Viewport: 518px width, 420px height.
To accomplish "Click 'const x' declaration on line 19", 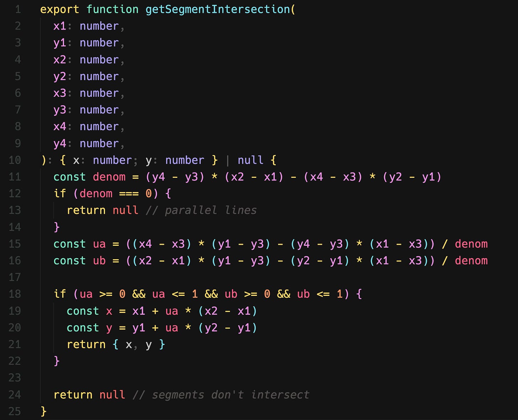I will (x=89, y=311).
